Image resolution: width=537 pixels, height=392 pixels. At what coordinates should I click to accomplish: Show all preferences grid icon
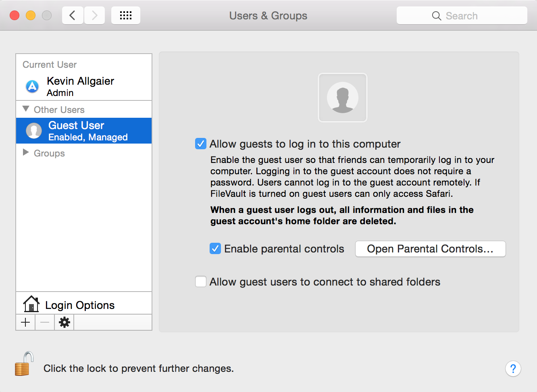(x=126, y=16)
